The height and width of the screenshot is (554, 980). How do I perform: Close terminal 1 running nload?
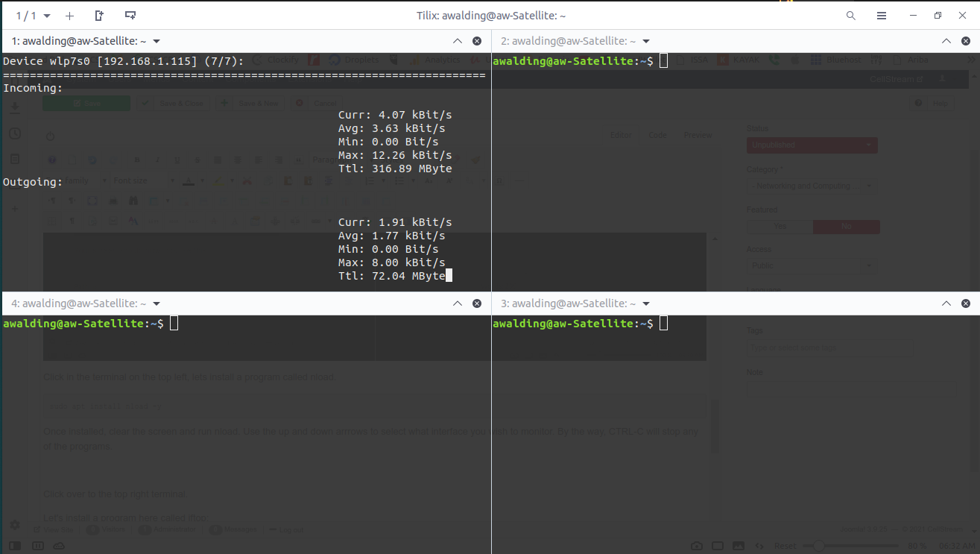pyautogui.click(x=477, y=42)
